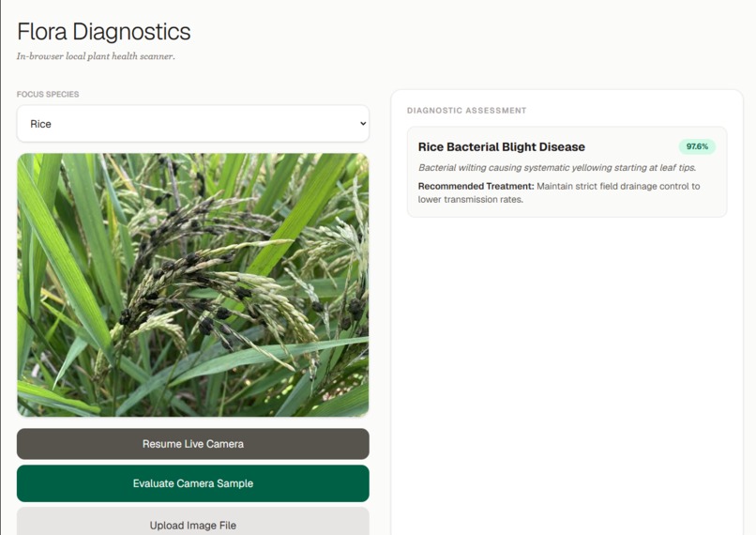Open the Focus Species dropdown showing Rice
Image resolution: width=756 pixels, height=535 pixels.
(x=193, y=124)
